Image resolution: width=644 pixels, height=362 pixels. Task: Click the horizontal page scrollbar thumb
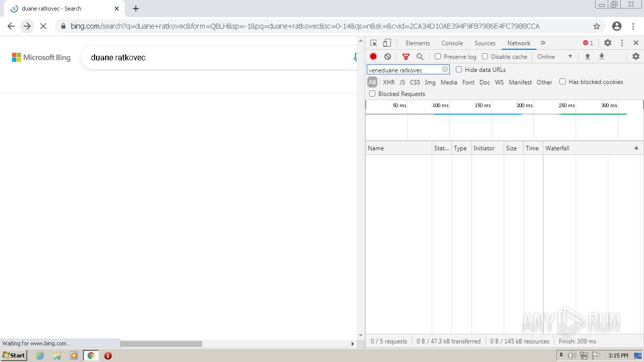point(161,344)
